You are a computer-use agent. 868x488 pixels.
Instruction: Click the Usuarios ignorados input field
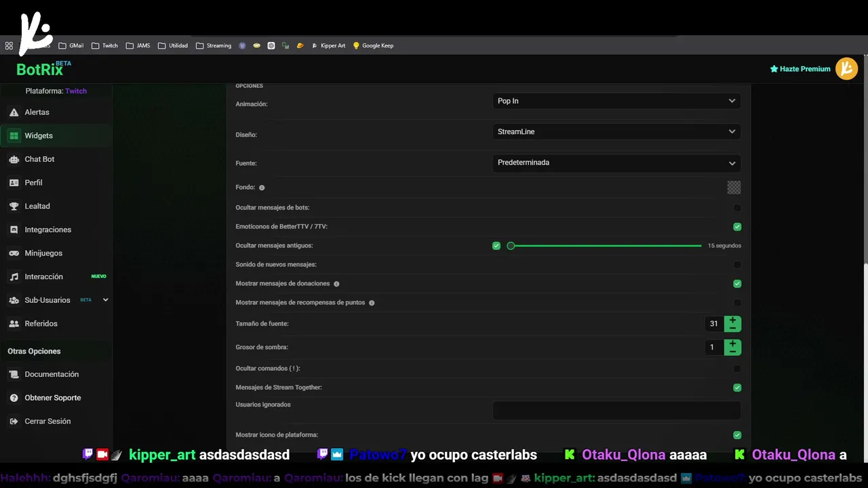pyautogui.click(x=616, y=410)
